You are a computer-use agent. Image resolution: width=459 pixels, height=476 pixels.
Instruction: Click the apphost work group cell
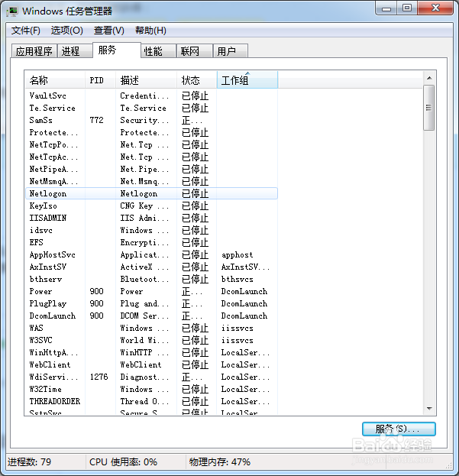click(237, 254)
